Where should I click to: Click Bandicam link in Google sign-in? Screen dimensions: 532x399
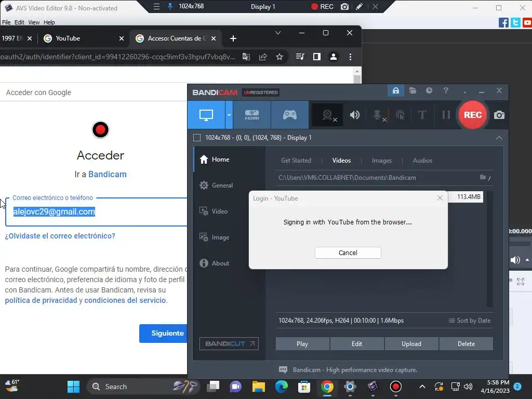pos(107,175)
